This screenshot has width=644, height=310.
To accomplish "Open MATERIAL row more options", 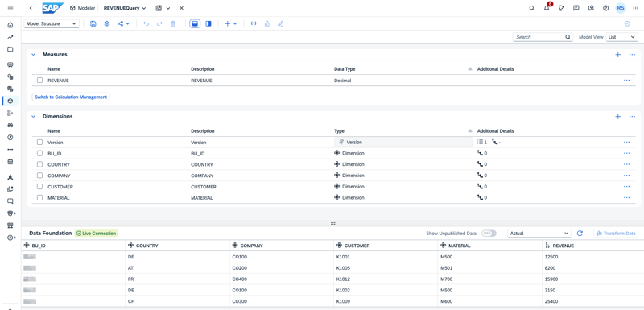I will click(x=627, y=197).
